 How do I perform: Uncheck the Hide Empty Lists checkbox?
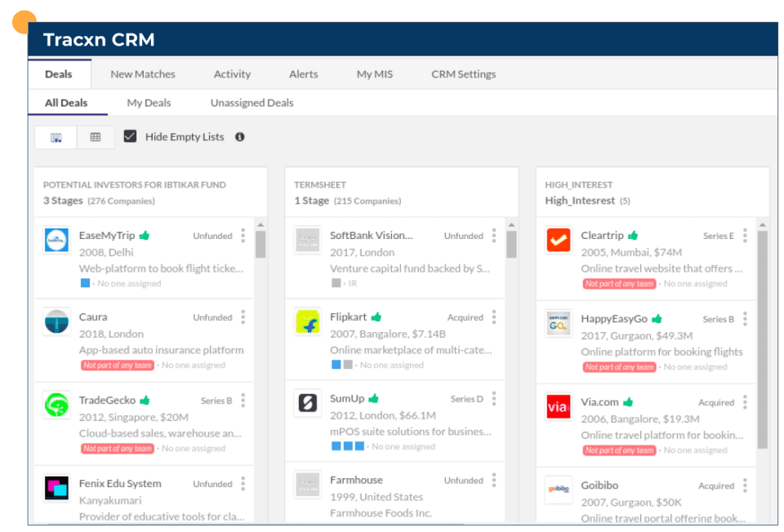(130, 136)
